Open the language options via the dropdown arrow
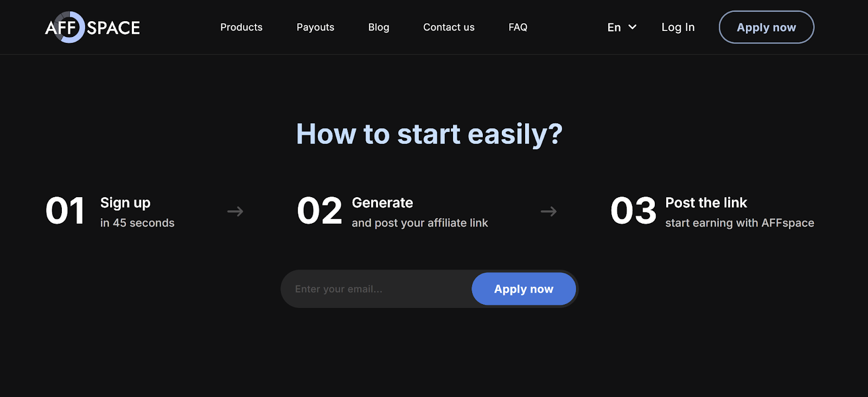 (x=633, y=27)
